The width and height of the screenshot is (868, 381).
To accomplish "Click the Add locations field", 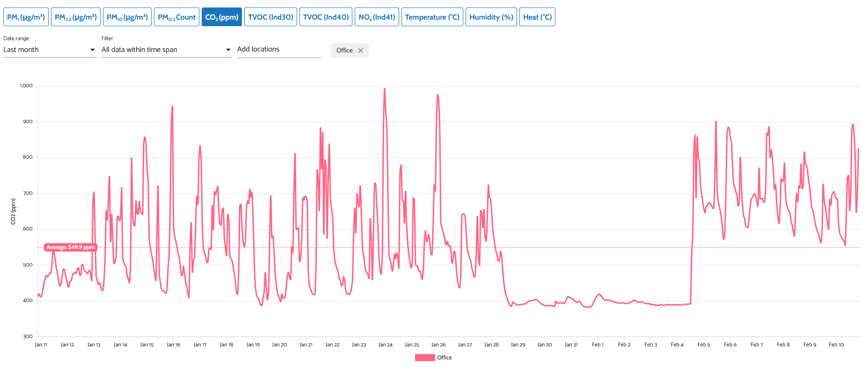I will coord(278,50).
